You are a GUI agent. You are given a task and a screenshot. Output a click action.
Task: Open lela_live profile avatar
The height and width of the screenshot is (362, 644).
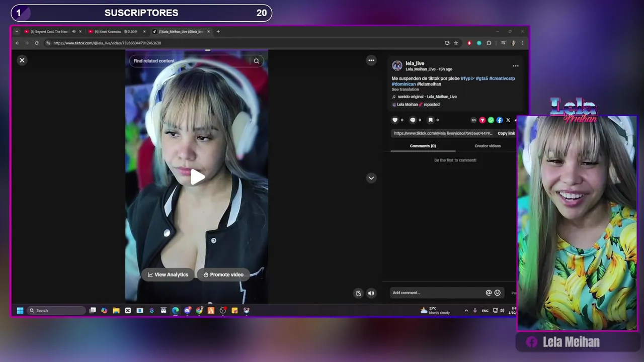(x=397, y=66)
